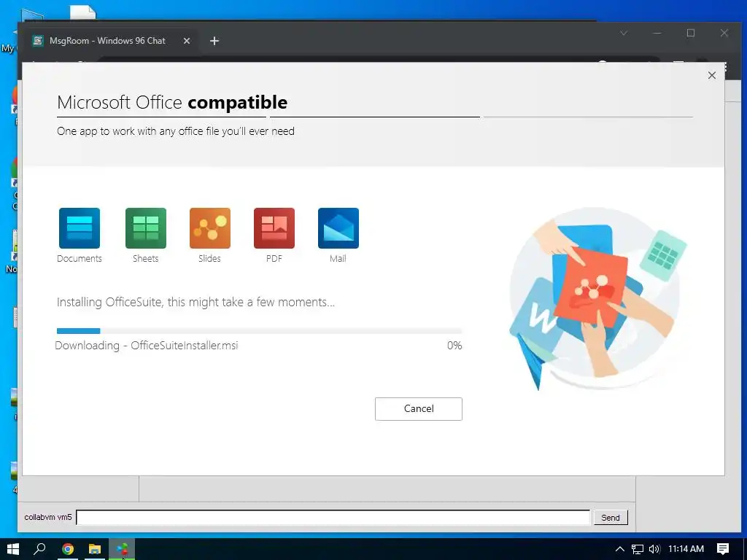The height and width of the screenshot is (560, 747).
Task: Expand the Chrome tab search chevron
Action: tap(624, 33)
